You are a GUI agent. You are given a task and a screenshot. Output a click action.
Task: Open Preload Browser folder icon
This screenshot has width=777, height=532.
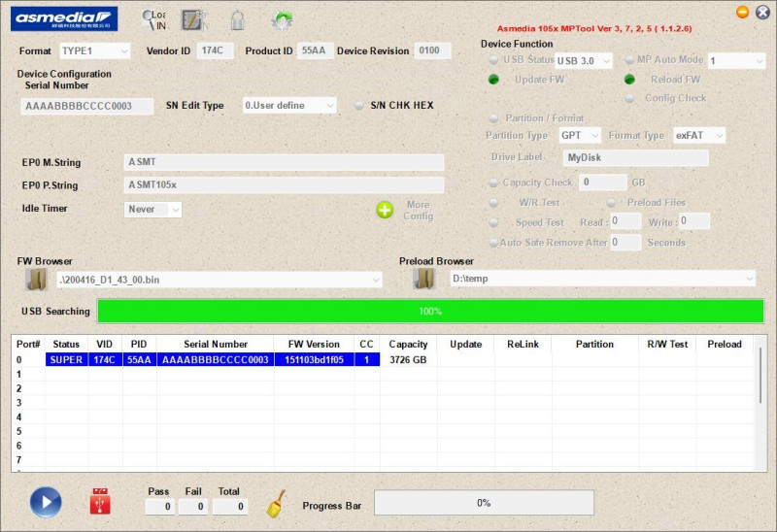coord(423,279)
